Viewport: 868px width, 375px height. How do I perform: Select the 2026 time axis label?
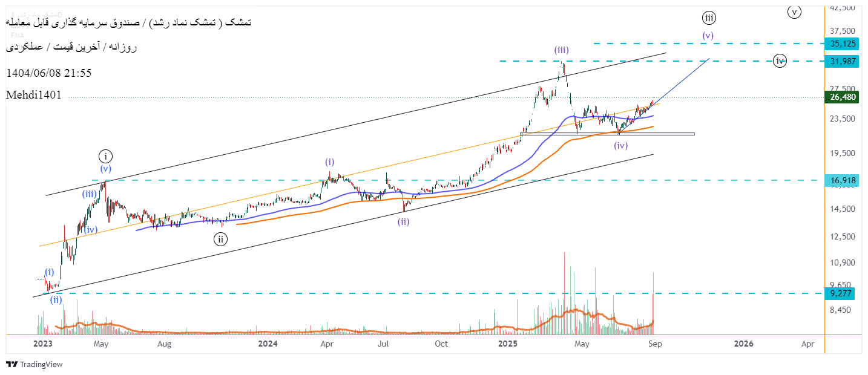point(743,344)
